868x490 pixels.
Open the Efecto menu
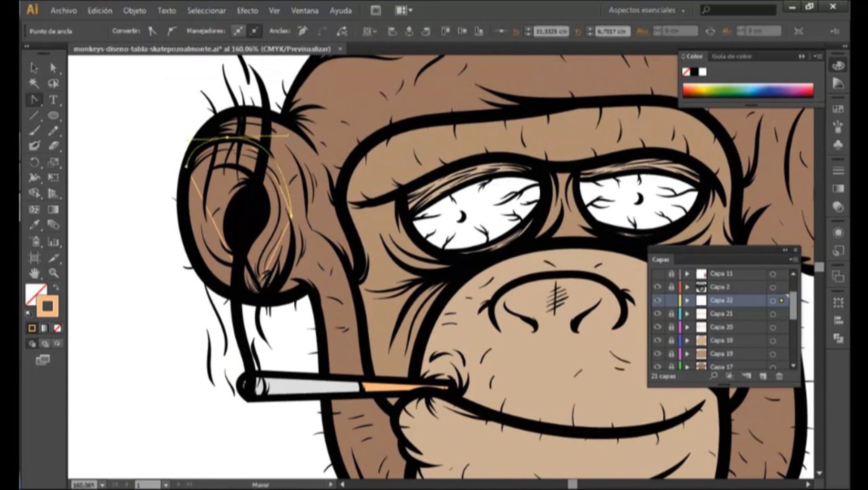(247, 11)
